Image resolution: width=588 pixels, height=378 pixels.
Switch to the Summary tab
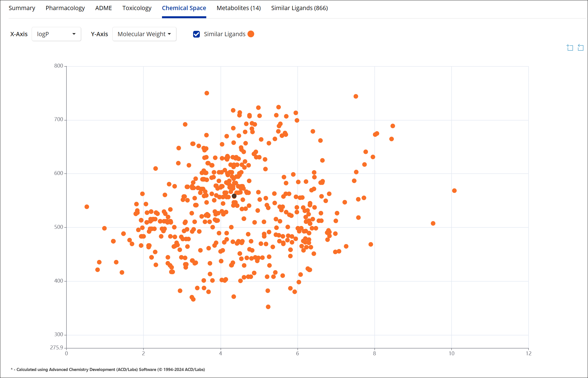point(22,8)
